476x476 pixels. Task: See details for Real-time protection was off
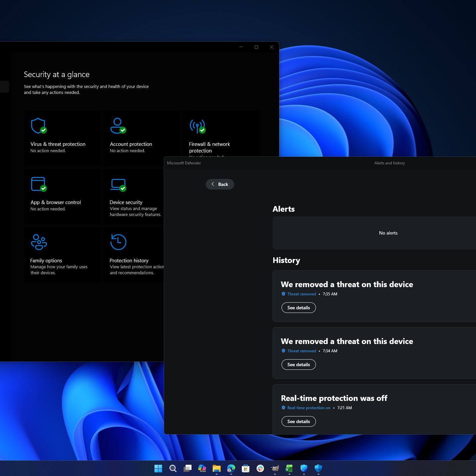[299, 421]
